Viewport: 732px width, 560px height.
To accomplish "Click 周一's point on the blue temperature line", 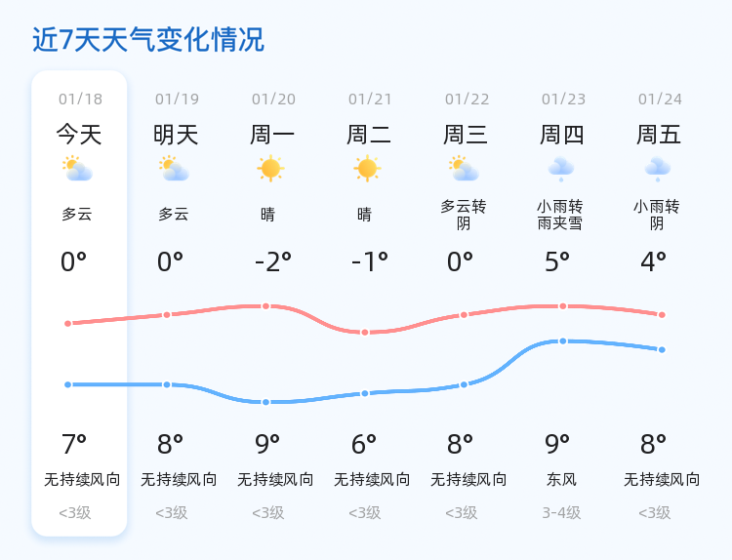I will (265, 402).
